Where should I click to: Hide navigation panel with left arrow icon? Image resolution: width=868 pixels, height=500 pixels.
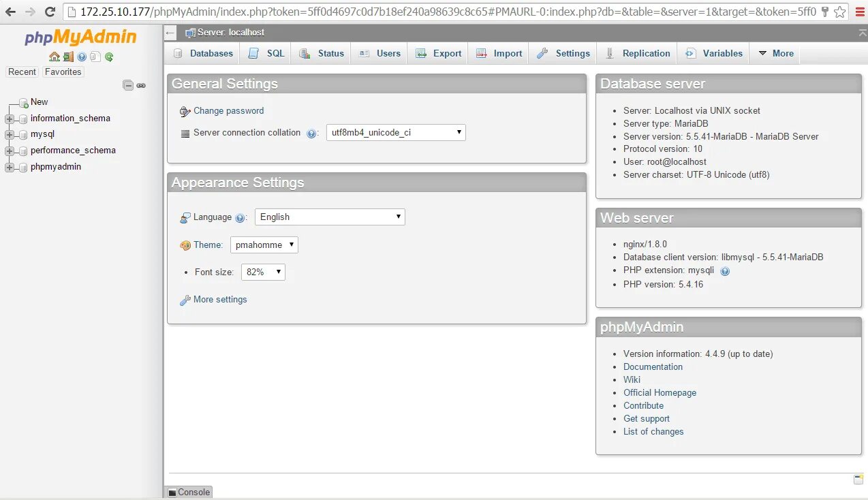(x=170, y=33)
